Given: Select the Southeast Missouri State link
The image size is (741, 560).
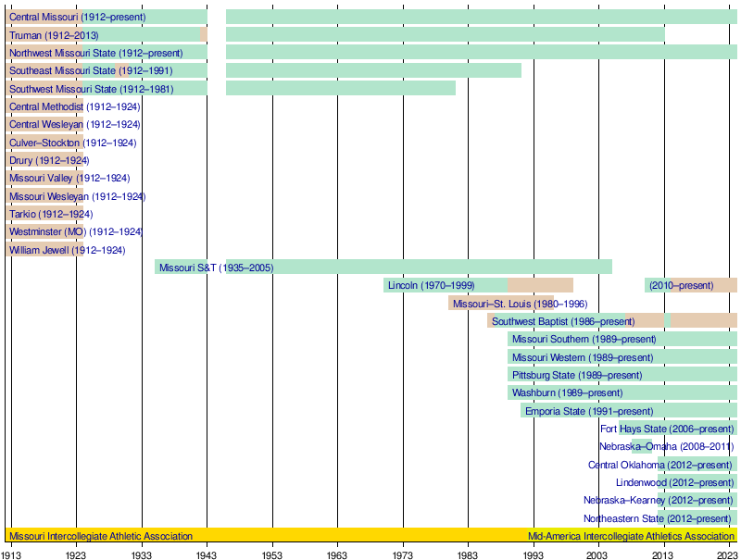Looking at the screenshot, I should [x=62, y=70].
